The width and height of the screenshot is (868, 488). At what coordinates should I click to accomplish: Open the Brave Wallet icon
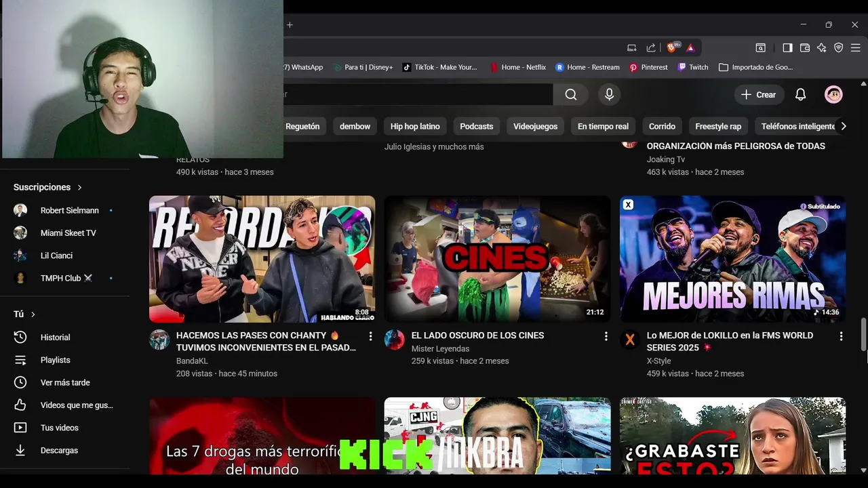coord(805,47)
